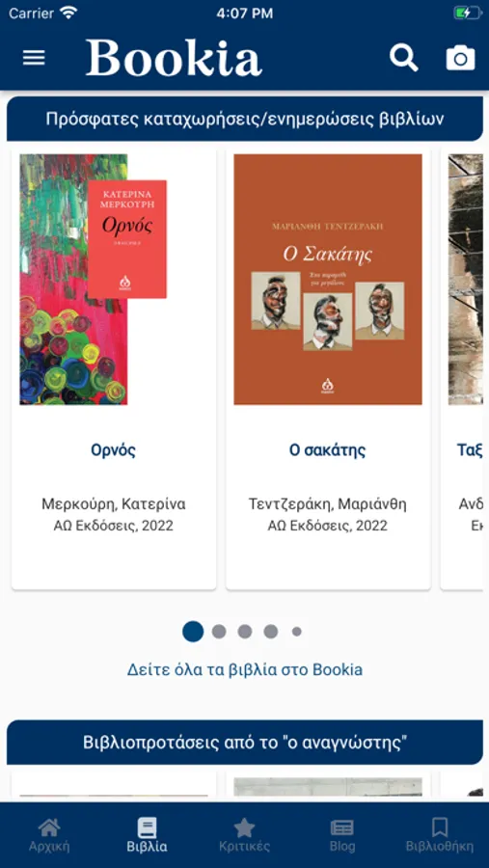Tap the smallest last carousel dot

[x=297, y=631]
